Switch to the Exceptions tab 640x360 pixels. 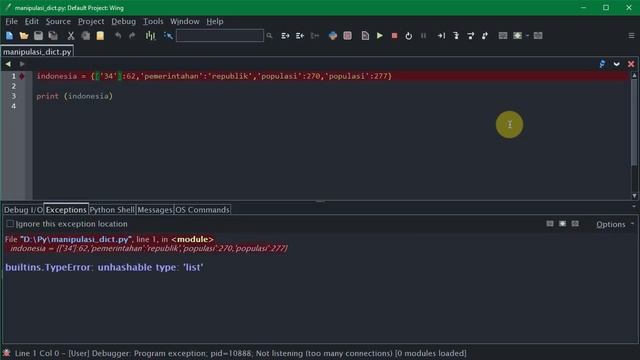(66, 209)
